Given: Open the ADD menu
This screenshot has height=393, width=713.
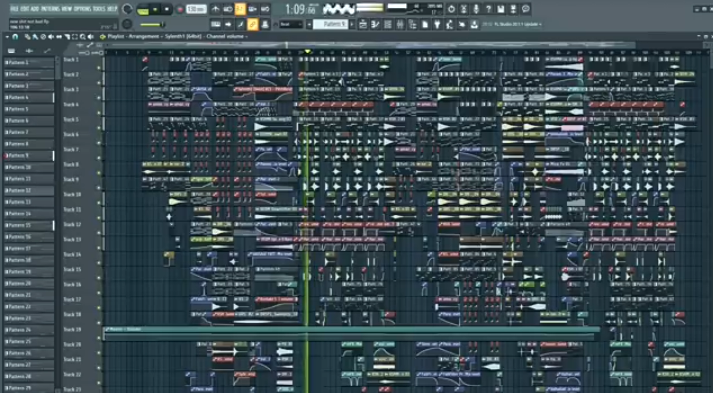Looking at the screenshot, I should (35, 9).
